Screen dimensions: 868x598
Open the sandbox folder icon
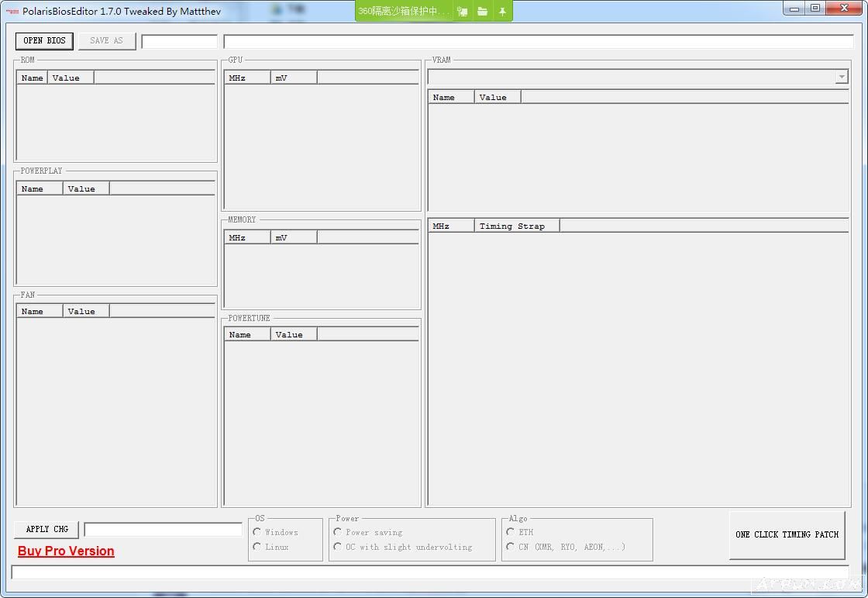click(482, 12)
